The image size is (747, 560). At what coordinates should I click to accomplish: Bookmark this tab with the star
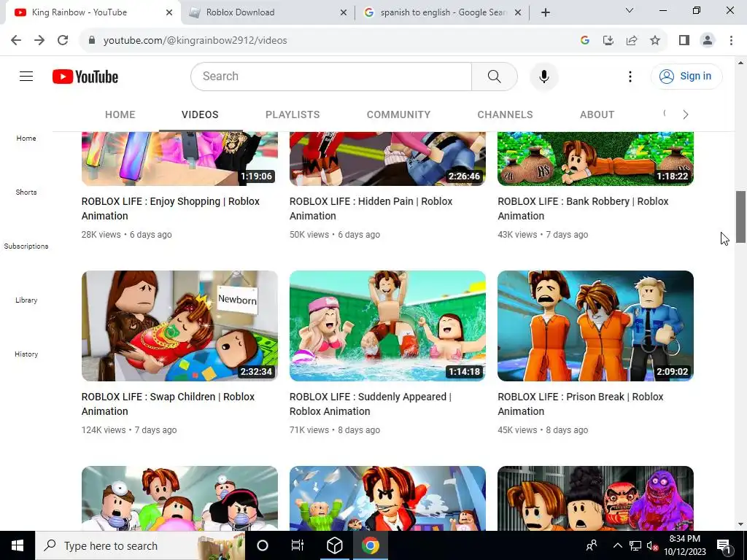[655, 40]
